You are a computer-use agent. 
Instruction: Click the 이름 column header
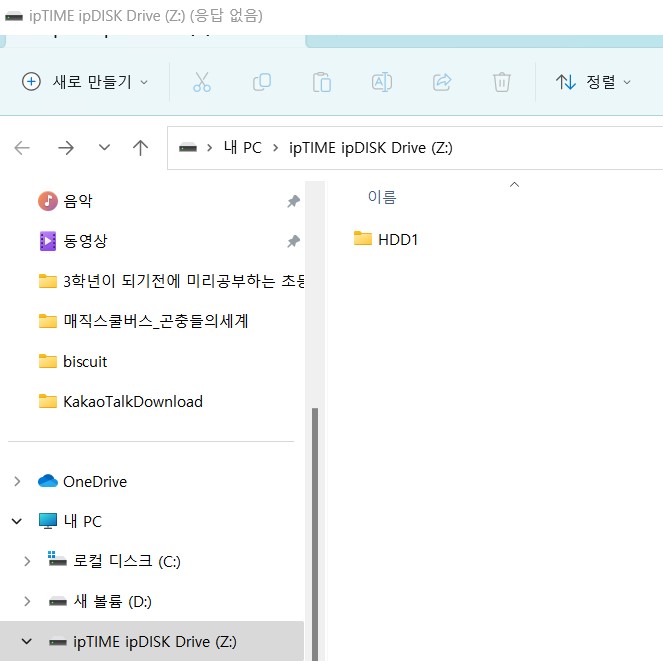click(x=382, y=197)
